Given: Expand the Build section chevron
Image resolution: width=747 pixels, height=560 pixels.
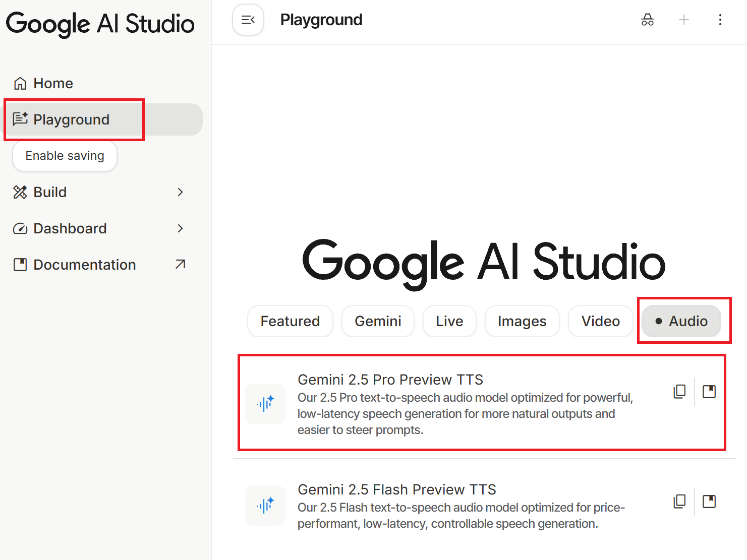Looking at the screenshot, I should coord(180,192).
